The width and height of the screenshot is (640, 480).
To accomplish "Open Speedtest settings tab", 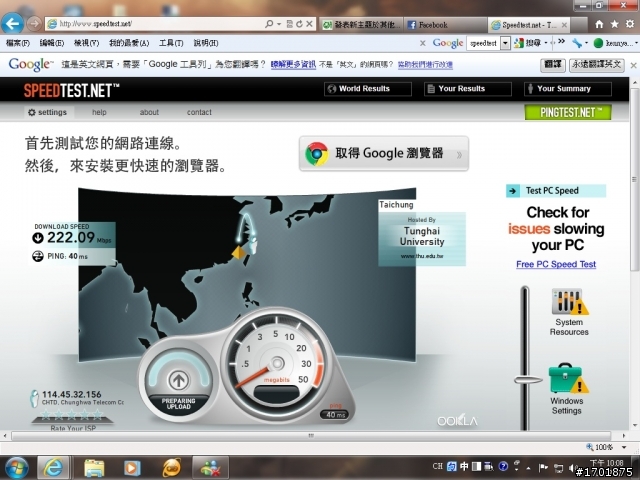I will coord(48,112).
